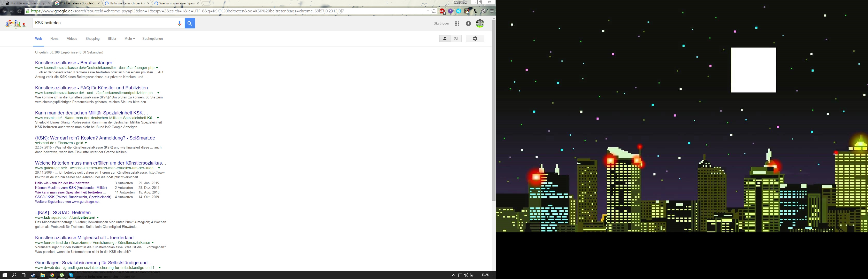The width and height of the screenshot is (868, 279).
Task: Click the cyan share extension icon
Action: [459, 11]
